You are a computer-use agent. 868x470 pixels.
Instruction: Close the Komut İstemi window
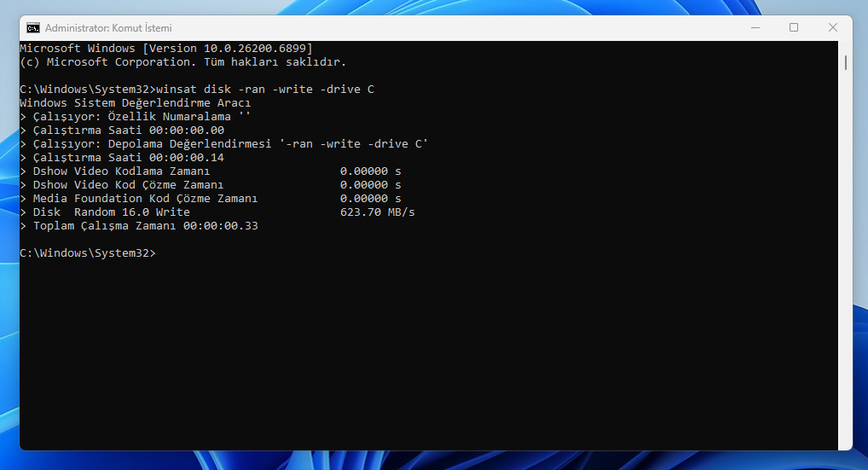pyautogui.click(x=832, y=28)
